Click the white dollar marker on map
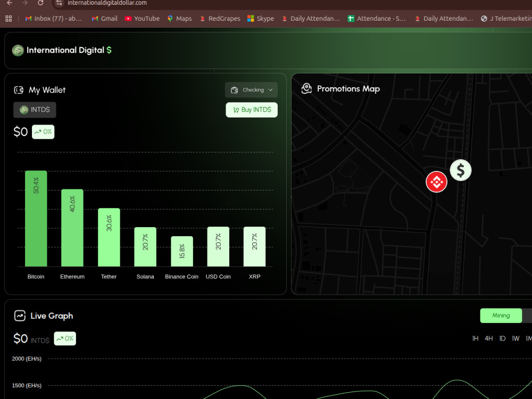Image resolution: width=532 pixels, height=399 pixels. [x=460, y=170]
